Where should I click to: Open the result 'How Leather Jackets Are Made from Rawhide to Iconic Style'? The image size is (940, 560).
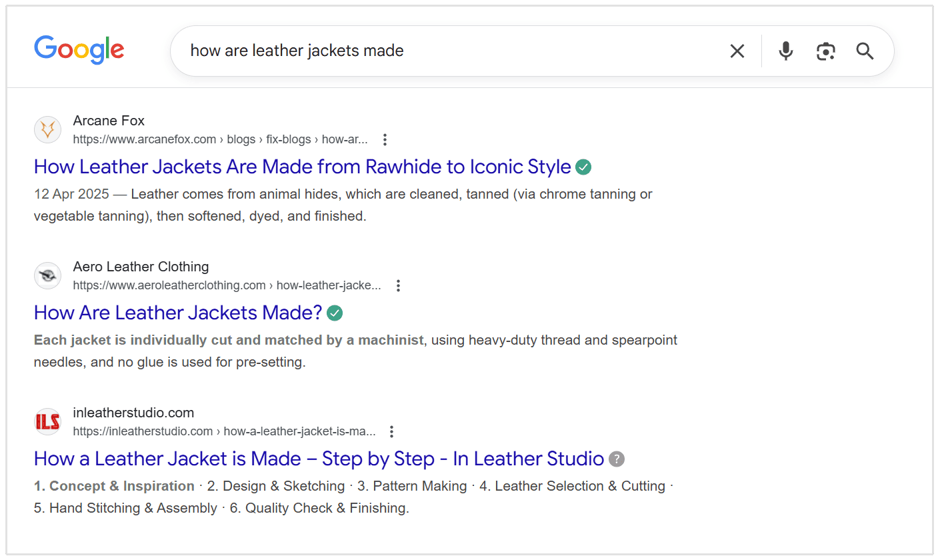[299, 167]
